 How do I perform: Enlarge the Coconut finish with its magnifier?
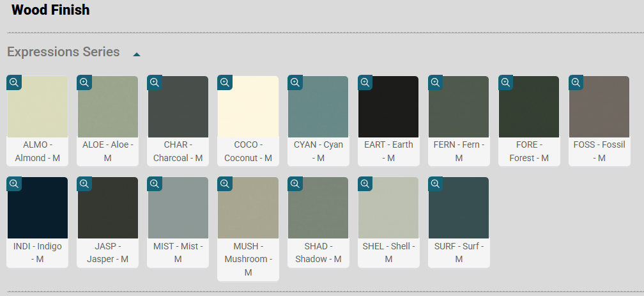[x=225, y=82]
